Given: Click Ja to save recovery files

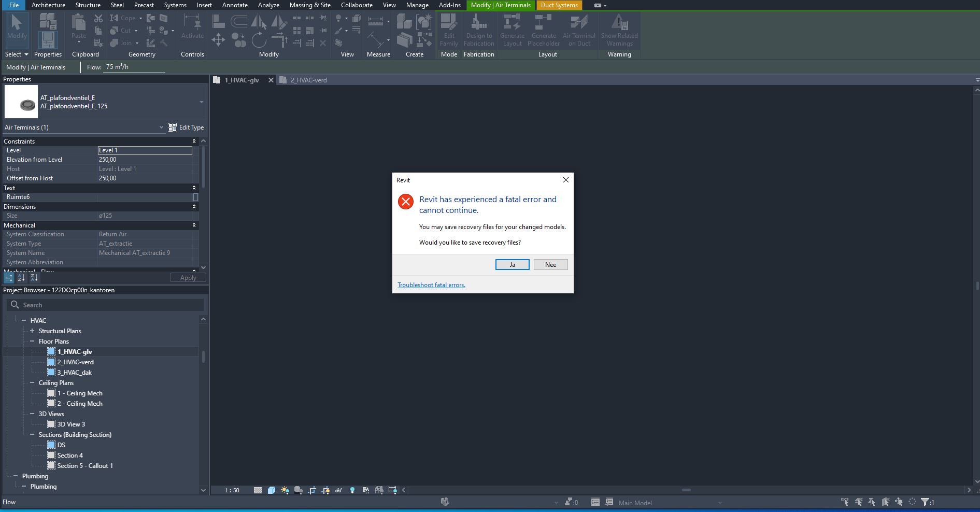Looking at the screenshot, I should [x=512, y=264].
